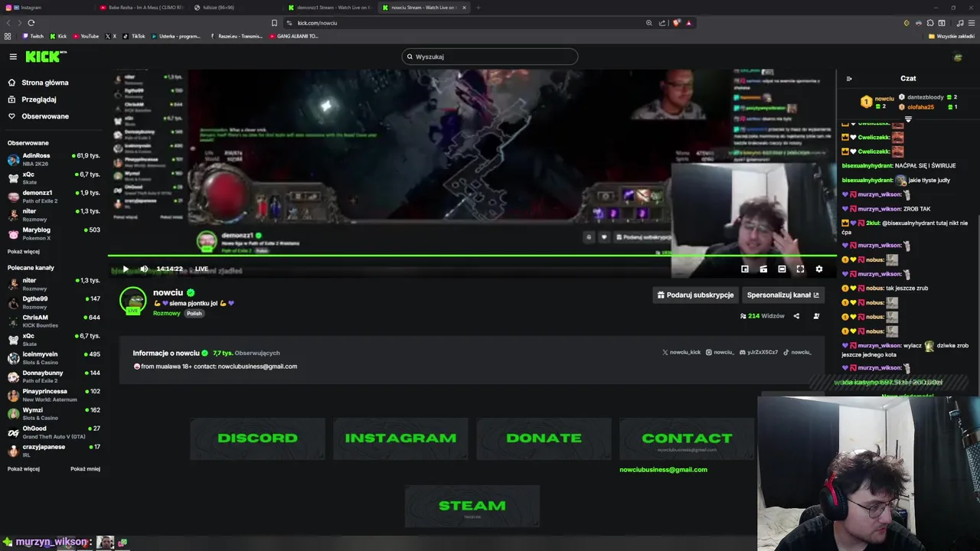Collapse the chat panel arrow
Viewport: 980px width, 551px height.
(x=849, y=79)
